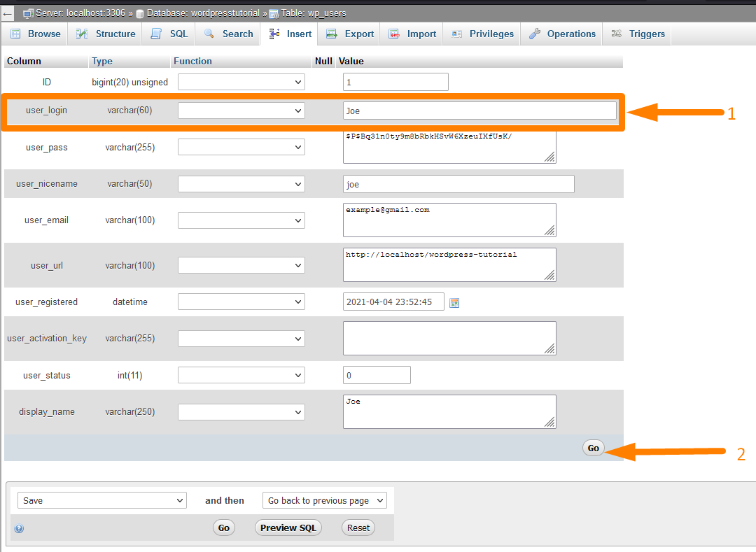
Task: Click the user_email text area
Action: 449,220
